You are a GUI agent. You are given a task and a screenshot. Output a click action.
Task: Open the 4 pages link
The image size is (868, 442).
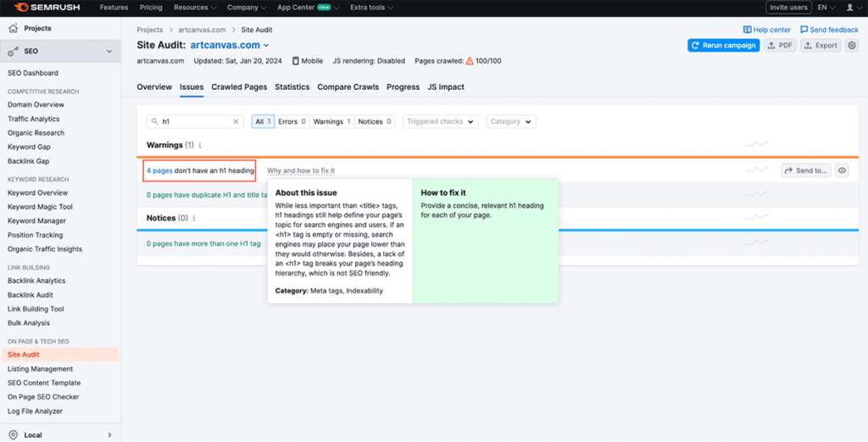tap(159, 171)
